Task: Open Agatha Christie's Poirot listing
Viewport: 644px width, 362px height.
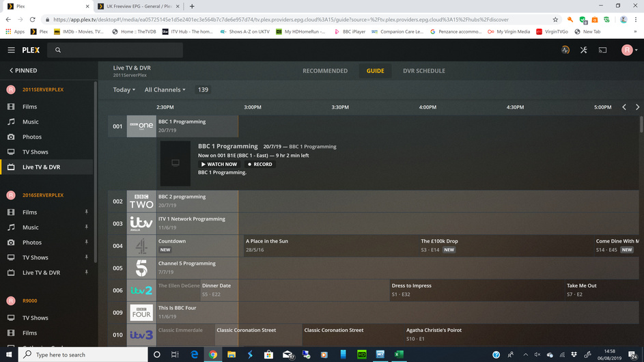Action: coord(521,335)
